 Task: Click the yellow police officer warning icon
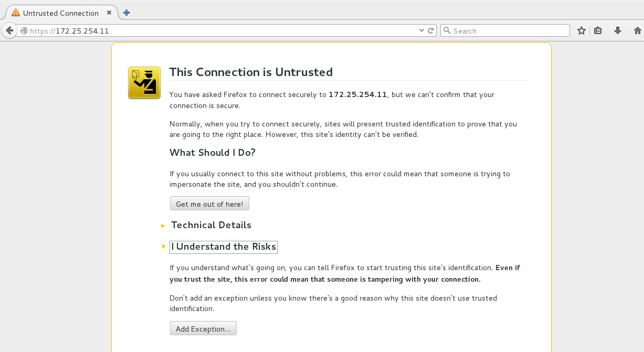(x=144, y=83)
